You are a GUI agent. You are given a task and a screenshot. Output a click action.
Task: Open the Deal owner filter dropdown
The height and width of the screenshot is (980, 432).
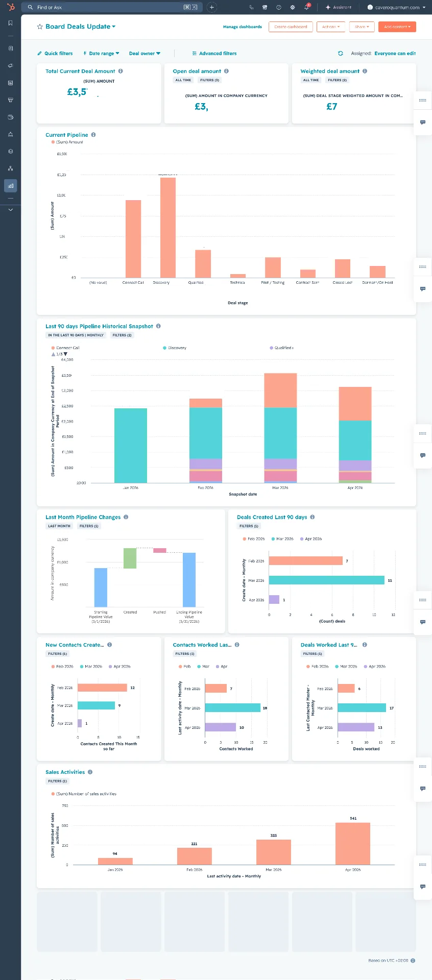pos(145,53)
